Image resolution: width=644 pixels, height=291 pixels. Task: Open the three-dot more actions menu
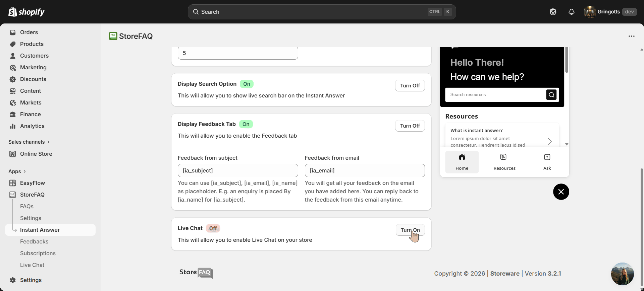[x=632, y=36]
